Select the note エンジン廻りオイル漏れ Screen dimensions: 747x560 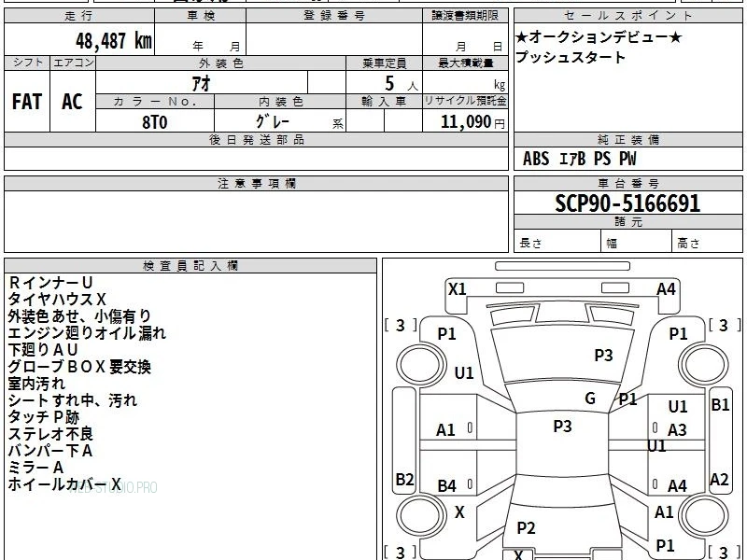pos(87,333)
